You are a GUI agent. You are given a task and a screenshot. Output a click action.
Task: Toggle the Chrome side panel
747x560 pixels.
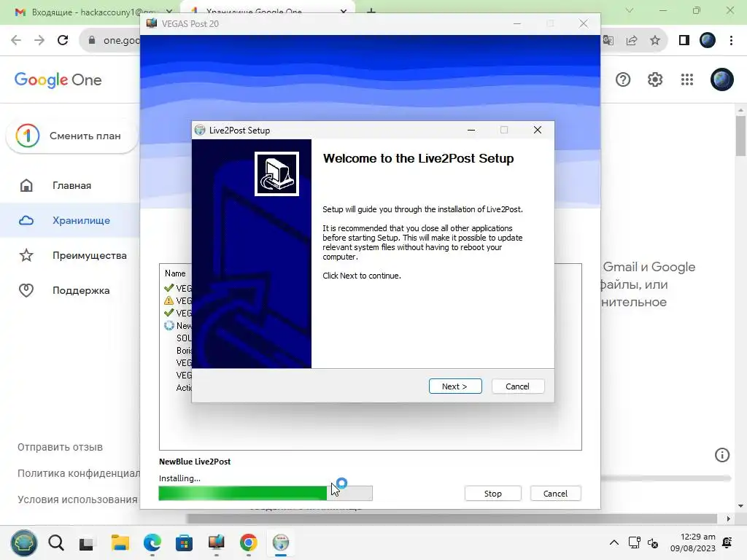(x=684, y=41)
